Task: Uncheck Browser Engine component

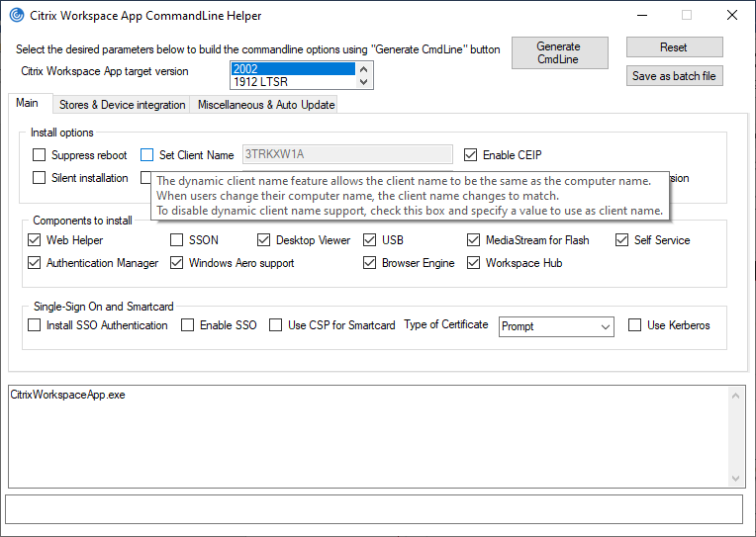Action: point(370,263)
